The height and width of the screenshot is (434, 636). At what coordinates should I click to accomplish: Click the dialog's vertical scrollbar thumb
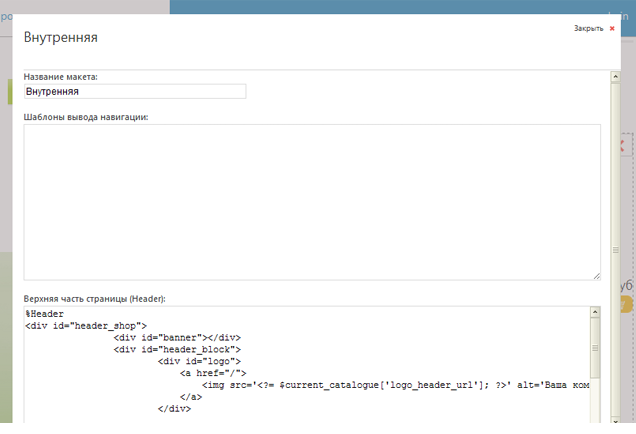point(614,250)
